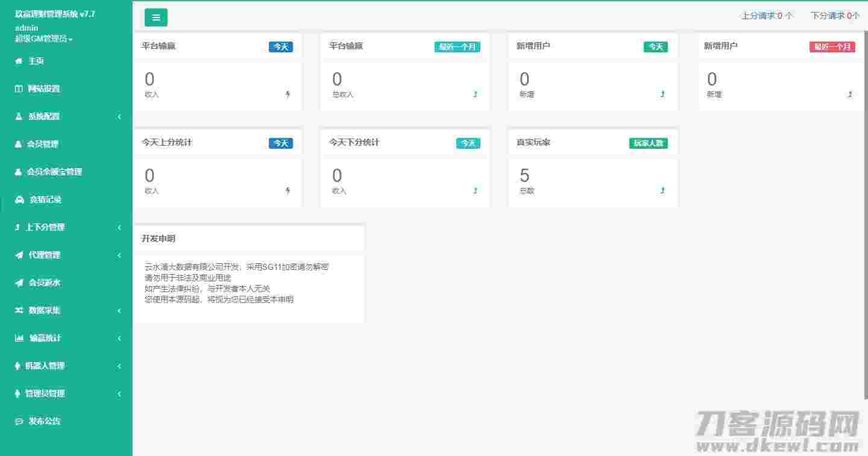Open the 会员管理 menu item

[66, 144]
